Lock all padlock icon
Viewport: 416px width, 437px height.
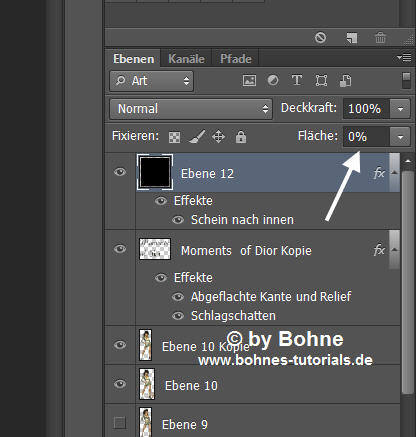pos(241,137)
